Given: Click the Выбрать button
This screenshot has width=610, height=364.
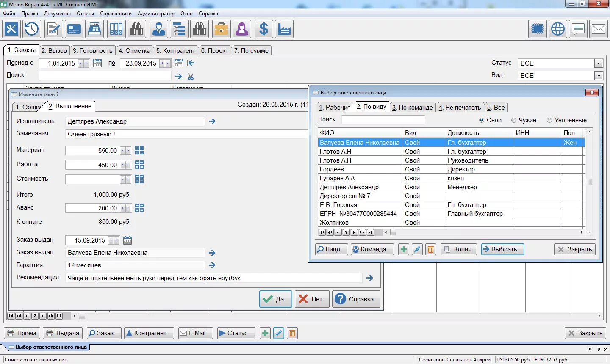Looking at the screenshot, I should [x=502, y=249].
